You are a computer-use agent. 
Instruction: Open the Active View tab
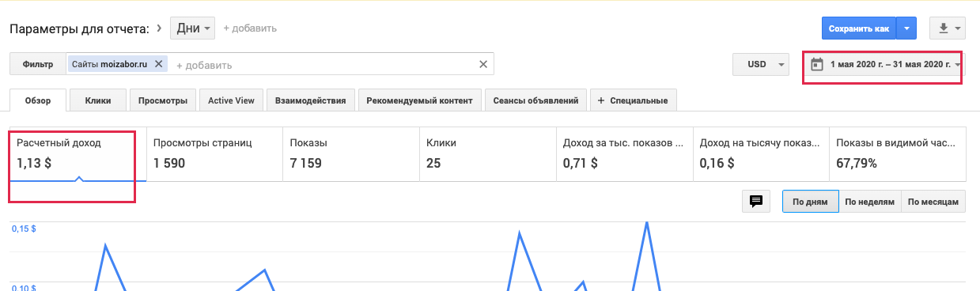coord(232,100)
